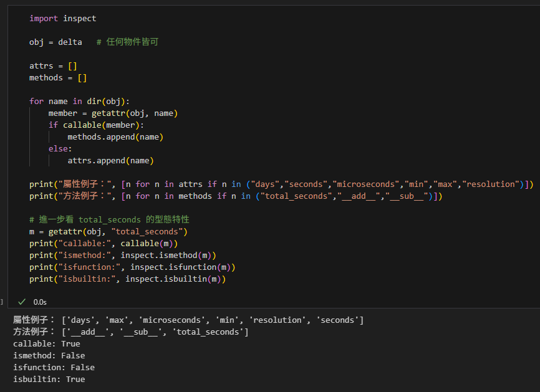Viewport: 540px width, 392px height.
Task: Click the comment '# 任何物件皆可'
Action: click(127, 42)
